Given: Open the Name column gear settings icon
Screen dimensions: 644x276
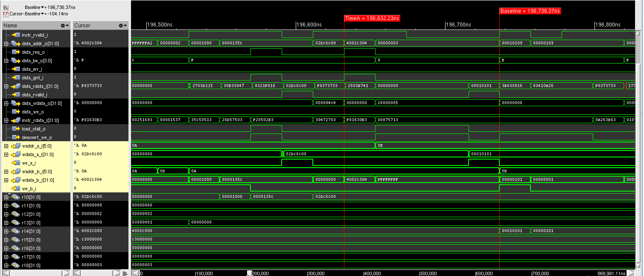Looking at the screenshot, I should (x=63, y=25).
